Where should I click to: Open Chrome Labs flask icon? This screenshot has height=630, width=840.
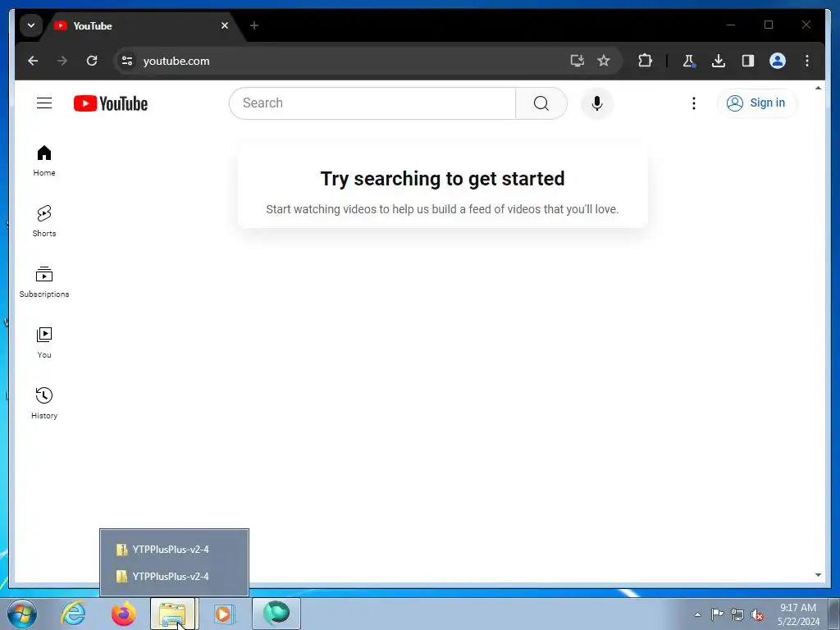pyautogui.click(x=689, y=61)
